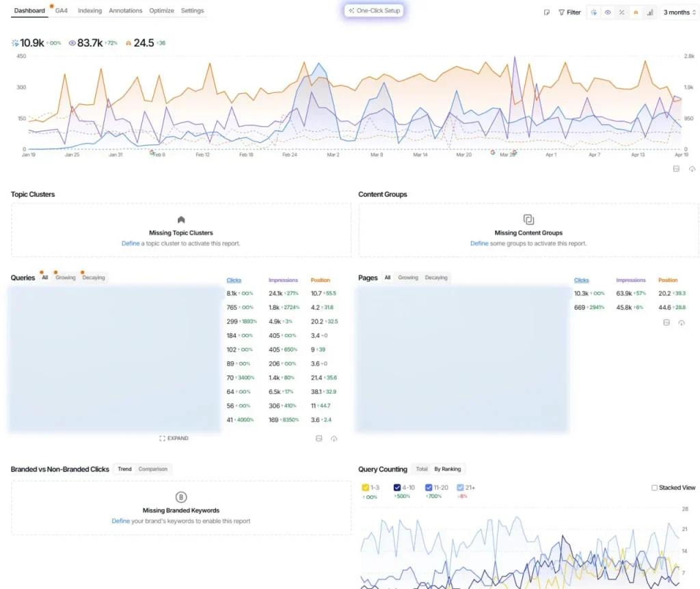Viewport: 700px width, 589px height.
Task: Download the main chart via cloud icon
Action: click(692, 169)
